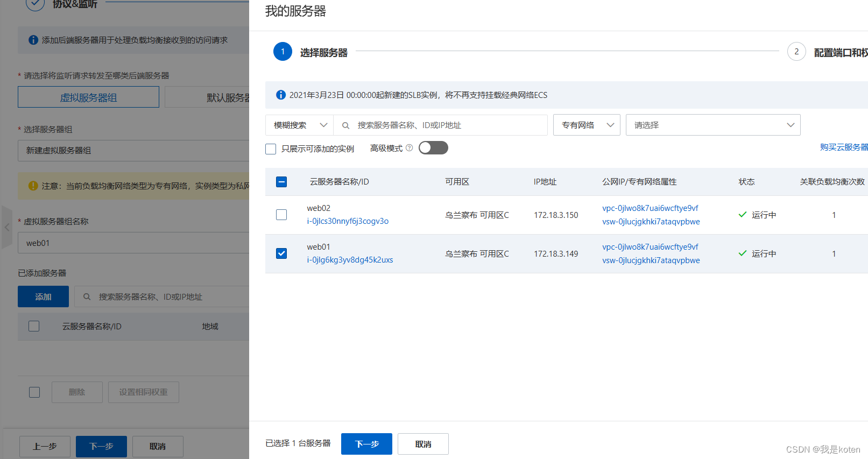Click the step 2 circle for 配置端口和权重
This screenshot has height=459, width=868.
(x=796, y=52)
